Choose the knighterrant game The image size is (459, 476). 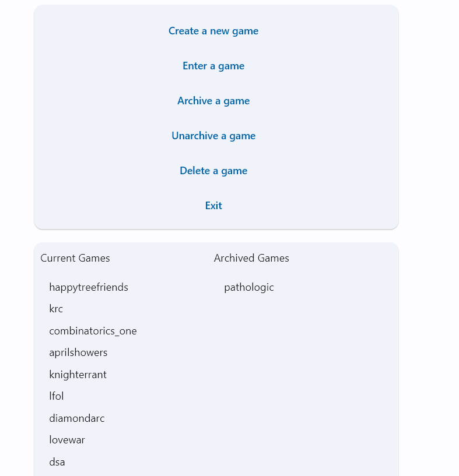tap(78, 375)
